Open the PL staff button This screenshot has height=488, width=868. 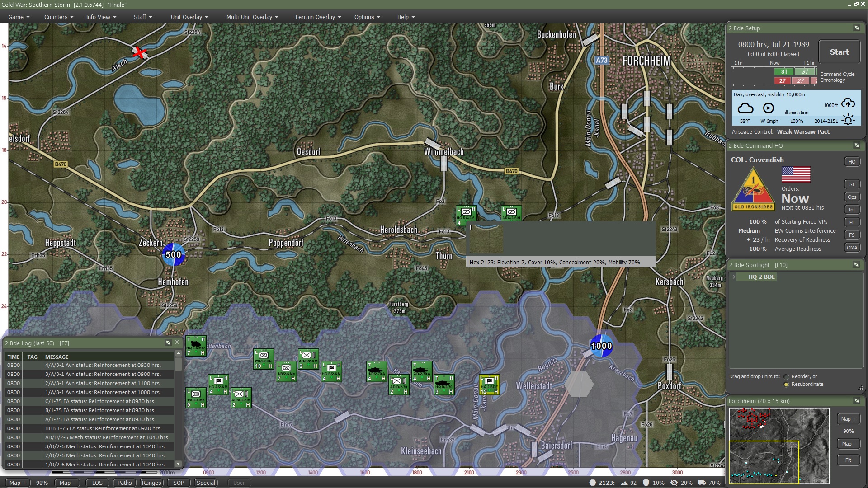pyautogui.click(x=852, y=222)
